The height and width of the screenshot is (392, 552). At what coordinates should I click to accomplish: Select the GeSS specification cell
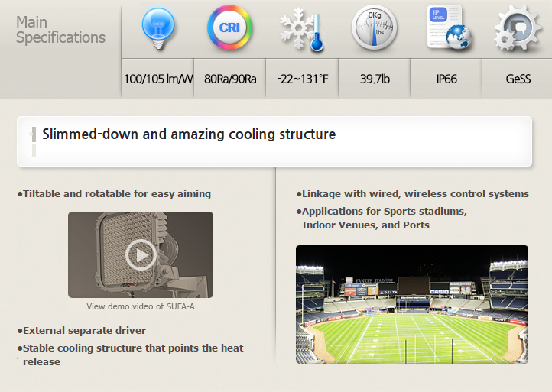pyautogui.click(x=517, y=78)
